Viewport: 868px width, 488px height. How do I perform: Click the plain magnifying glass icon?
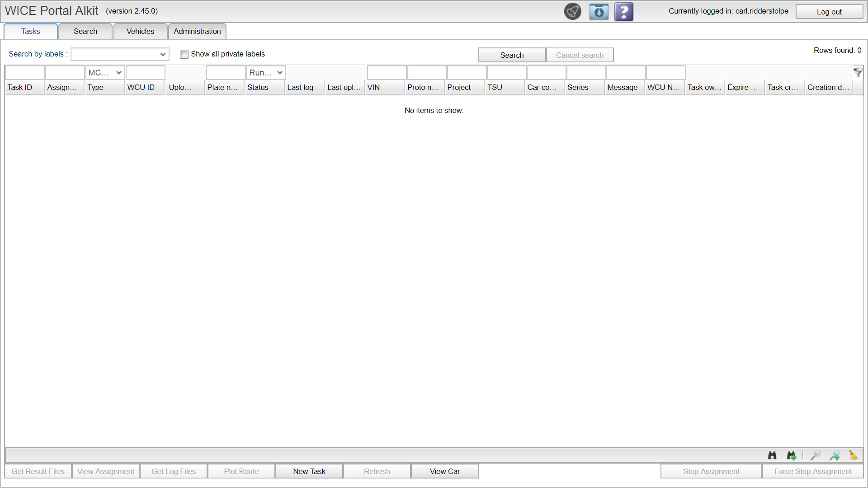point(816,455)
